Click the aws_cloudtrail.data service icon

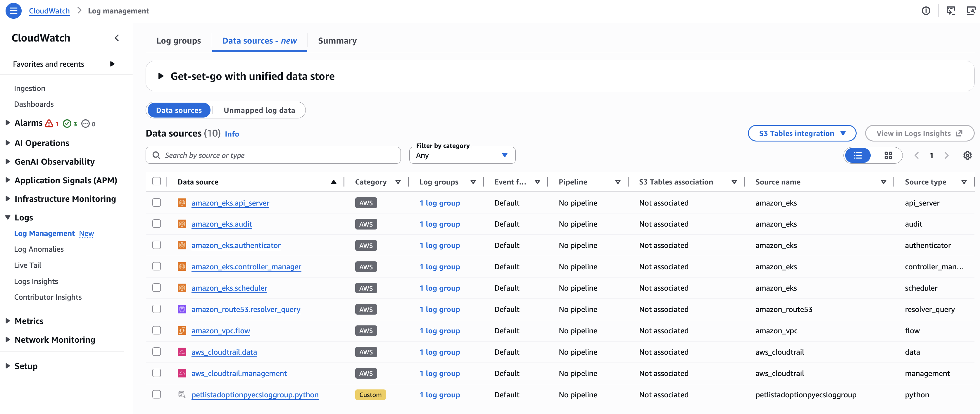[x=182, y=352]
